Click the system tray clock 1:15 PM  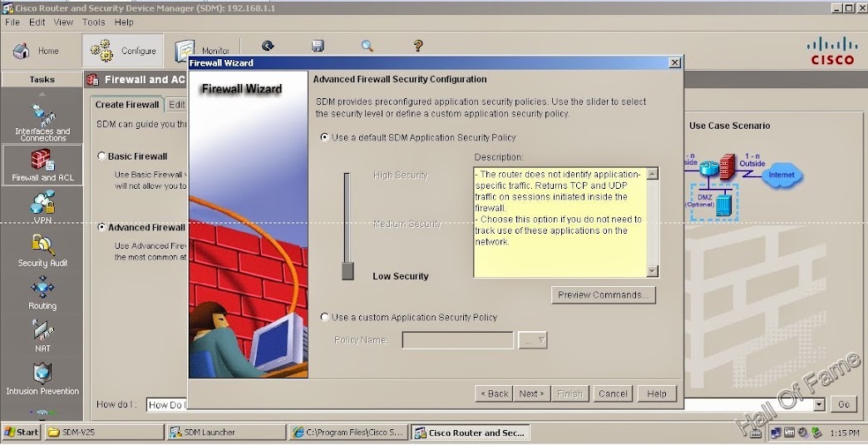coord(844,433)
